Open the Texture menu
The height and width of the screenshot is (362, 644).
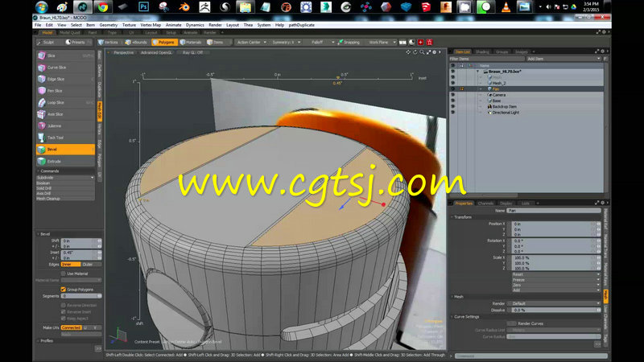tap(129, 25)
